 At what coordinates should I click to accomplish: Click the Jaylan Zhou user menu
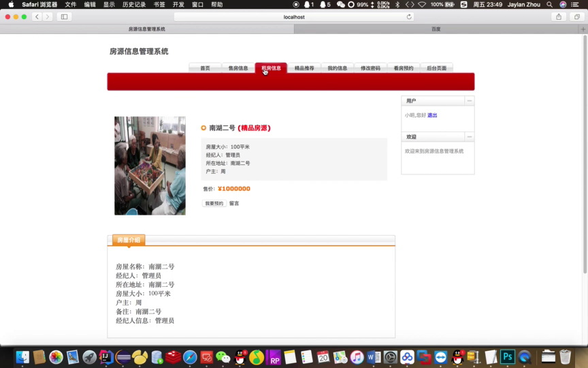[x=524, y=5]
